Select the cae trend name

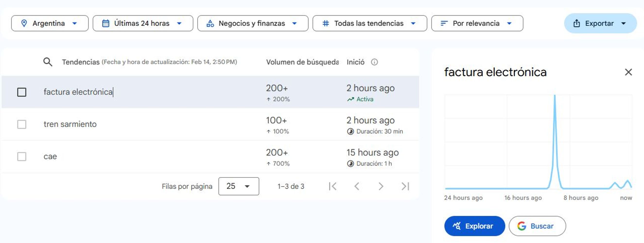click(50, 157)
